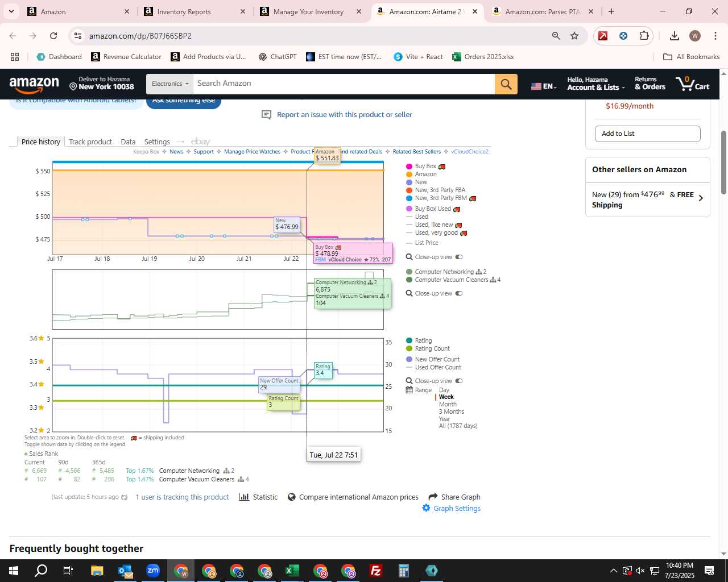Click in the Search Amazon input field
The image size is (728, 582).
coord(344,84)
